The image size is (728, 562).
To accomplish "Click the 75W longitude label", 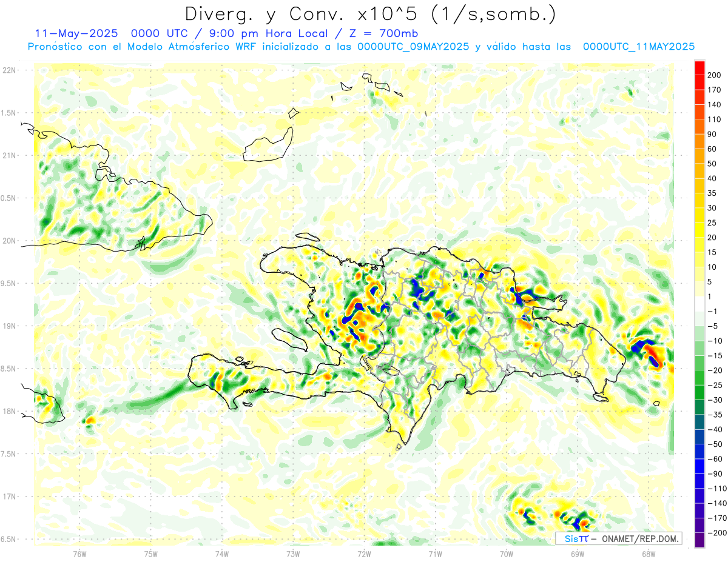I will tap(151, 553).
